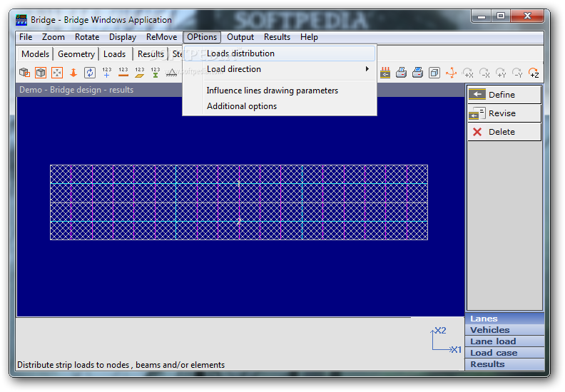Open the Help menu

pyautogui.click(x=309, y=37)
